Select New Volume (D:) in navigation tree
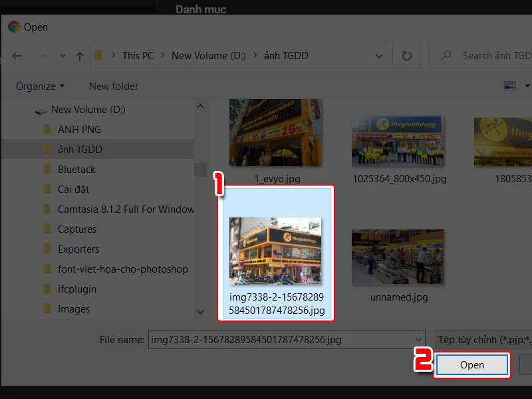This screenshot has height=399, width=532. 88,110
